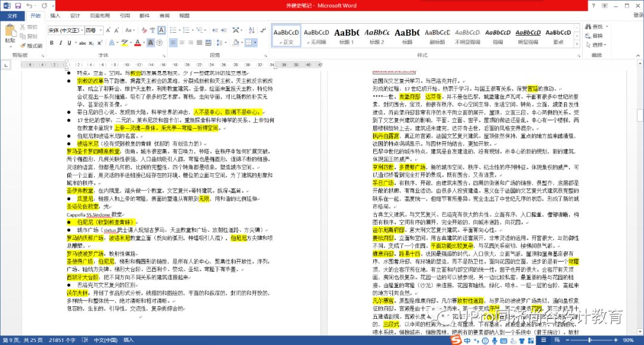This screenshot has width=644, height=345.
Task: Activate the Format Painter (格式刷)
Action: pos(31,45)
